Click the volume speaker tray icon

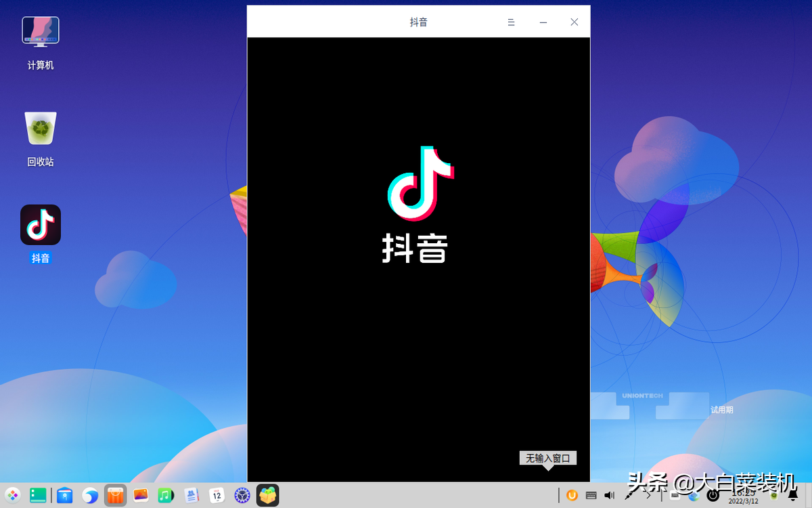610,495
